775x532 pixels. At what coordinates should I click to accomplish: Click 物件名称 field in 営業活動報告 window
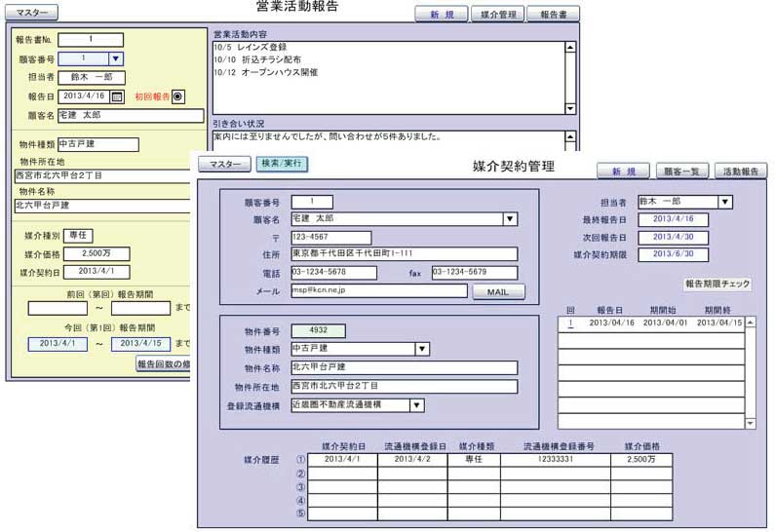(x=102, y=206)
